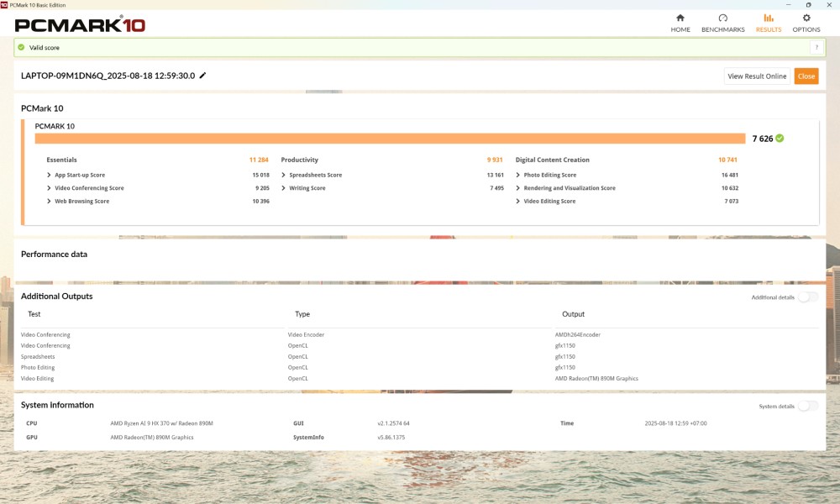The width and height of the screenshot is (840, 504).
Task: Click the Video Editing value 7 073
Action: click(x=732, y=202)
